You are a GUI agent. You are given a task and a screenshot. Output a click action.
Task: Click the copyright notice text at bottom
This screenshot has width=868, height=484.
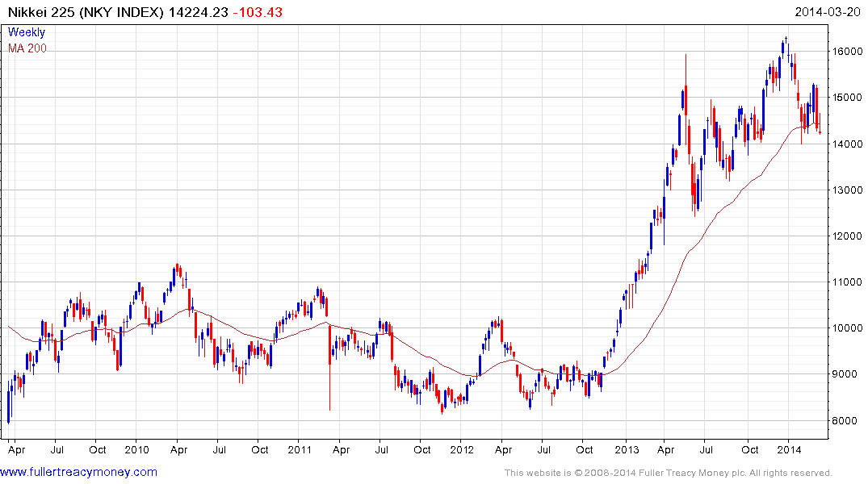(x=669, y=473)
